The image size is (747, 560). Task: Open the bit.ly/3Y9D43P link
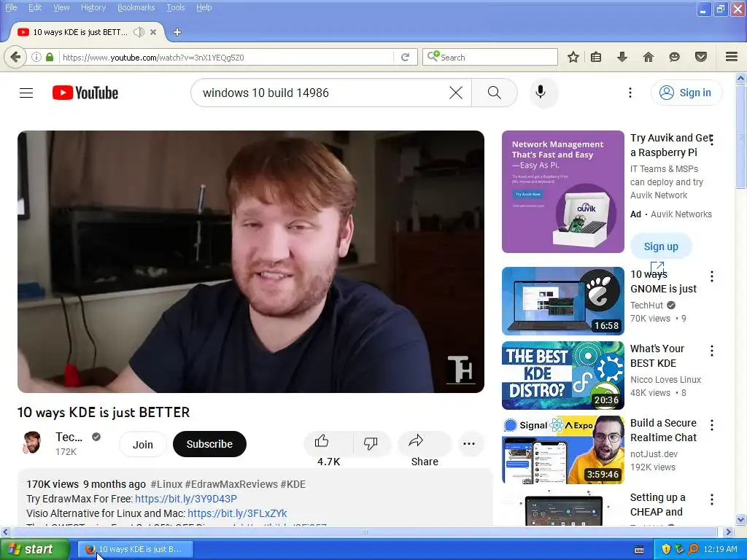186,499
